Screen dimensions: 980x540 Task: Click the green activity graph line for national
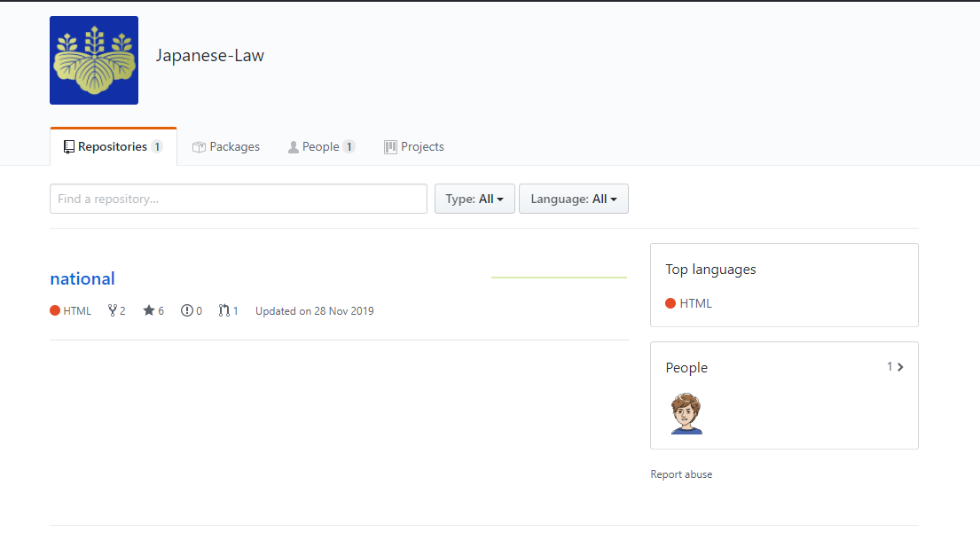click(x=559, y=278)
